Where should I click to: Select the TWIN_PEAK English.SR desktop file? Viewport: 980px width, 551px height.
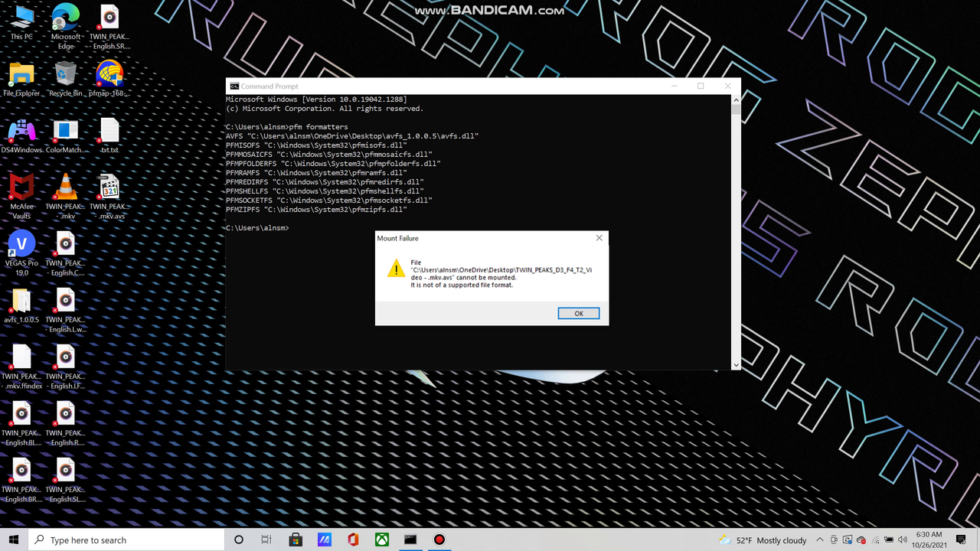(109, 25)
